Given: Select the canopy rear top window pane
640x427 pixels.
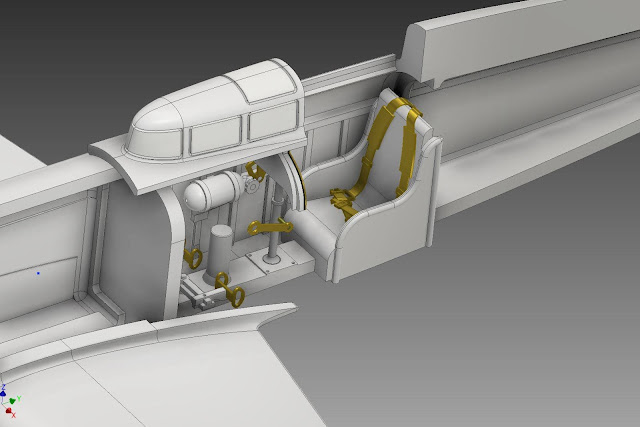Looking at the screenshot, I should (266, 82).
